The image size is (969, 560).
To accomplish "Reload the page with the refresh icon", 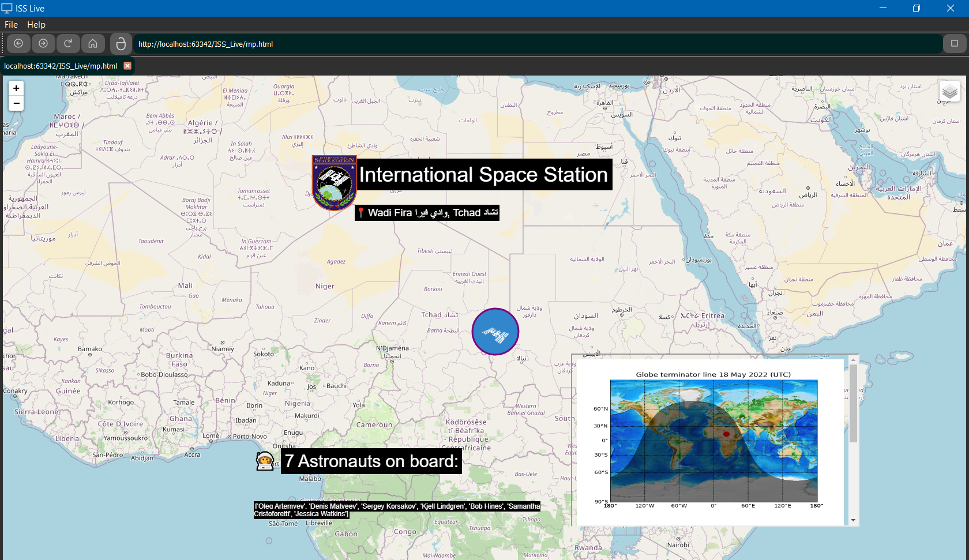I will tap(68, 44).
